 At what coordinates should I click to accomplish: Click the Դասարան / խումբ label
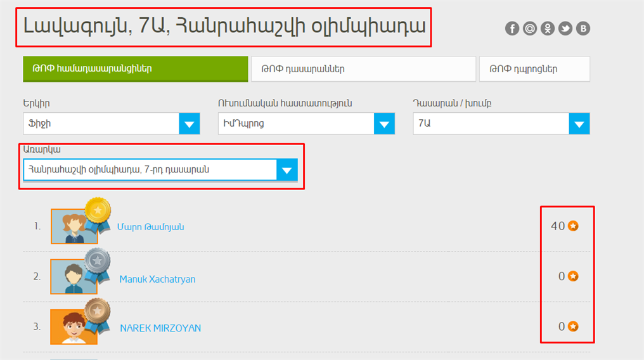pyautogui.click(x=452, y=103)
